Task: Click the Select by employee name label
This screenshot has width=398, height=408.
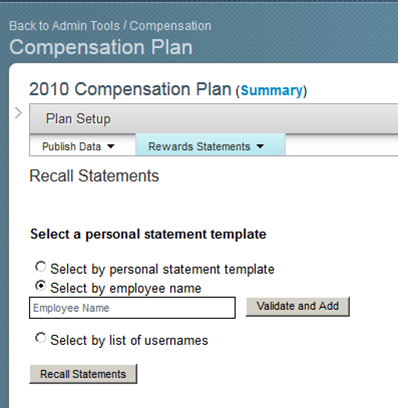Action: pos(126,288)
